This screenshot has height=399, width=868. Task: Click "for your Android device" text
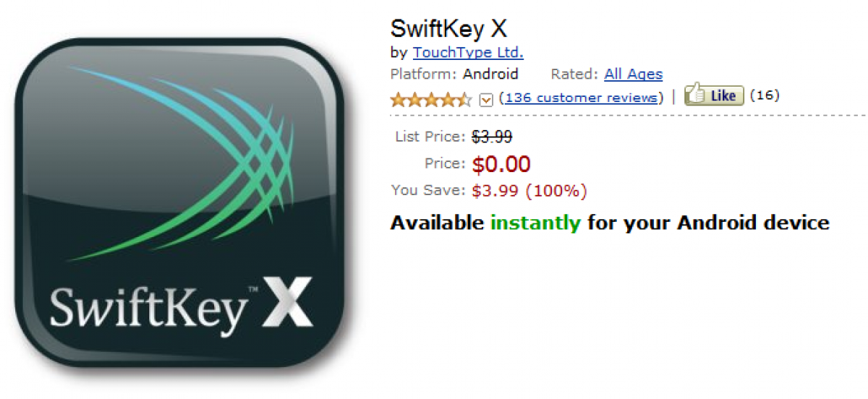pyautogui.click(x=708, y=223)
